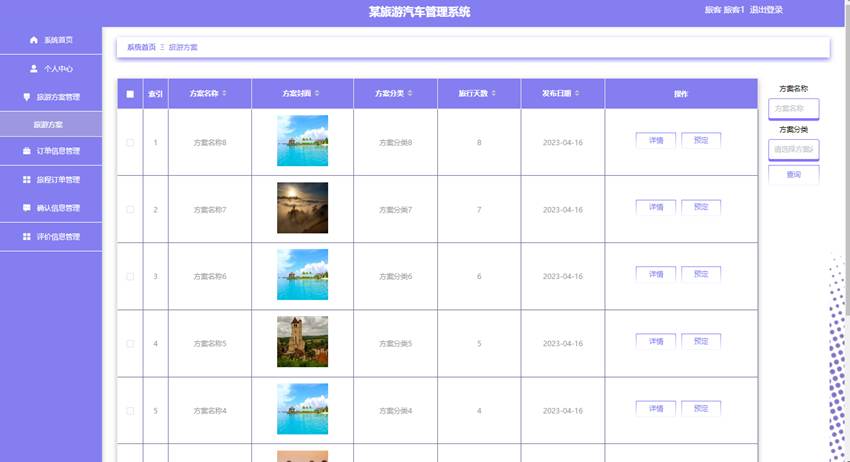Open 个人中心 via the user icon
Viewport: 850px width, 462px height.
tap(34, 69)
